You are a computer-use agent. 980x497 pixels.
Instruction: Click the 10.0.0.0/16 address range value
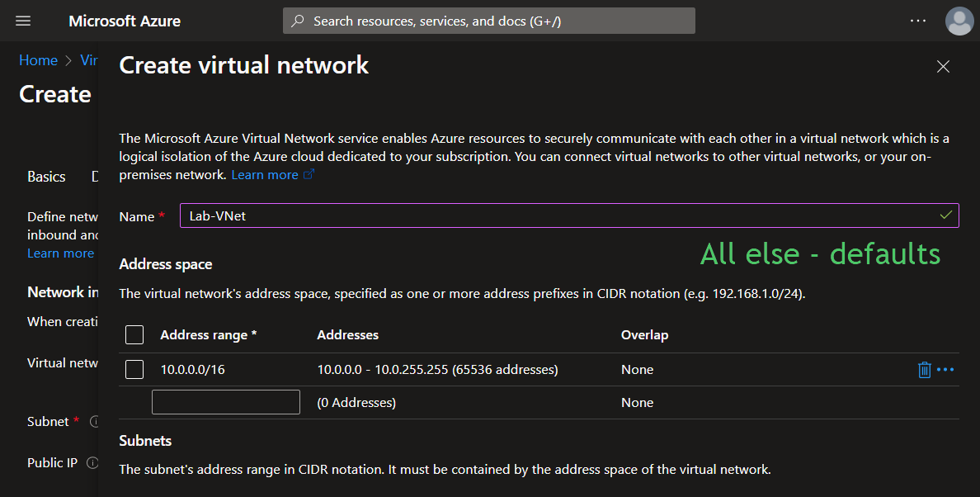(192, 370)
